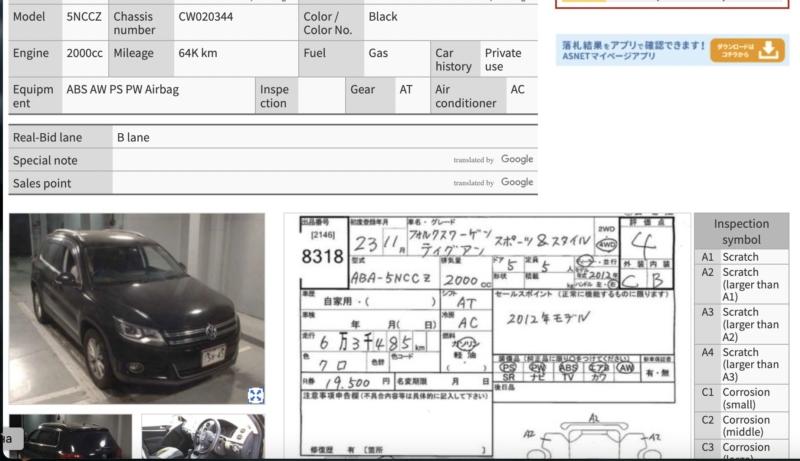Select the interior steering wheel thumbnail

coord(202,438)
